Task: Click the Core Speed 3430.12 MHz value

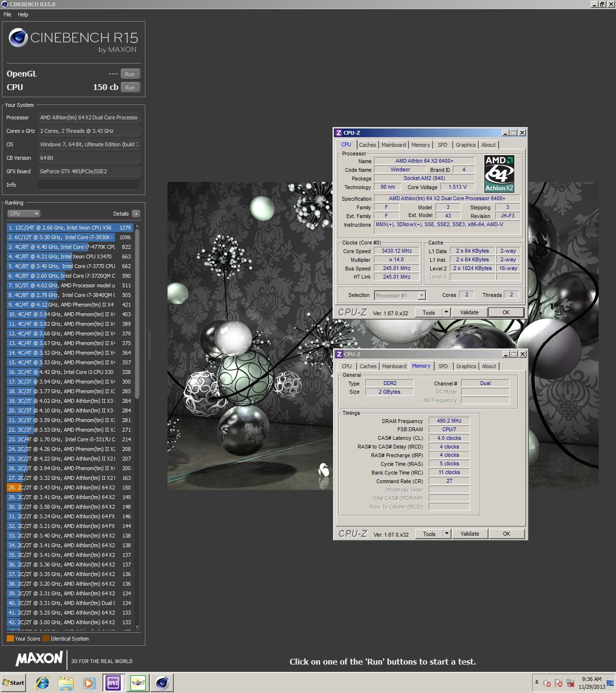Action: 397,251
